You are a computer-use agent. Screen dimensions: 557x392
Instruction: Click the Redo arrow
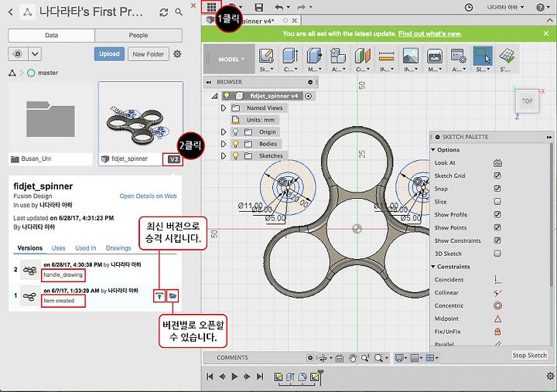click(302, 7)
